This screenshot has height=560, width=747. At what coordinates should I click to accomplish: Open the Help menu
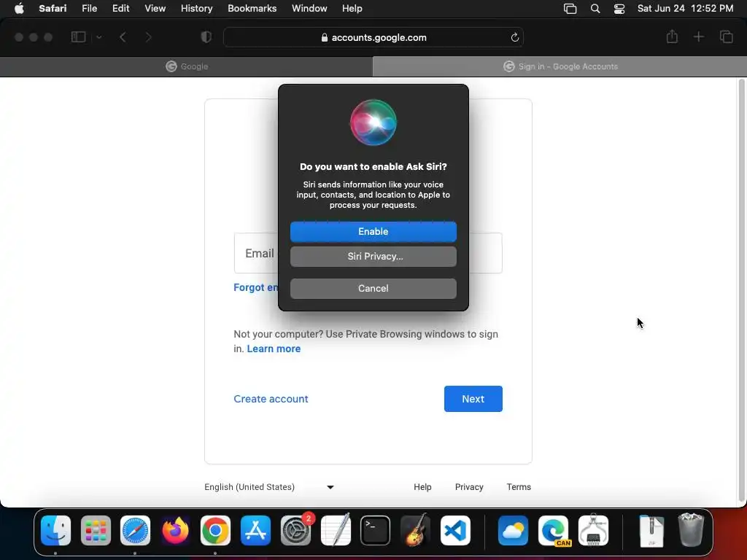(352, 9)
